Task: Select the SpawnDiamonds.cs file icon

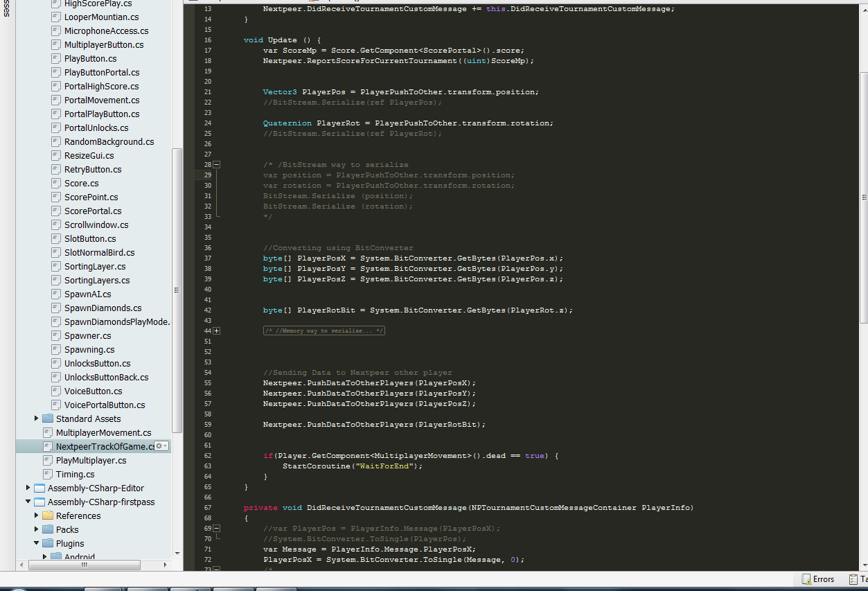Action: 56,308
